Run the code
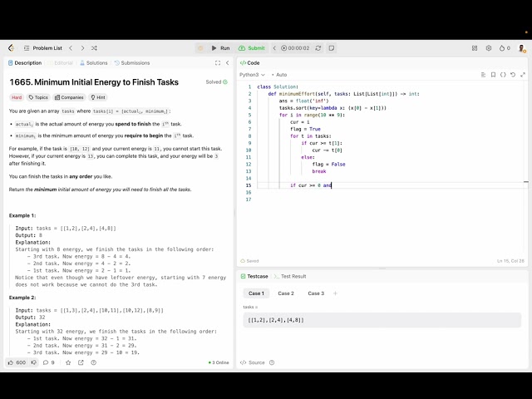 tap(220, 48)
